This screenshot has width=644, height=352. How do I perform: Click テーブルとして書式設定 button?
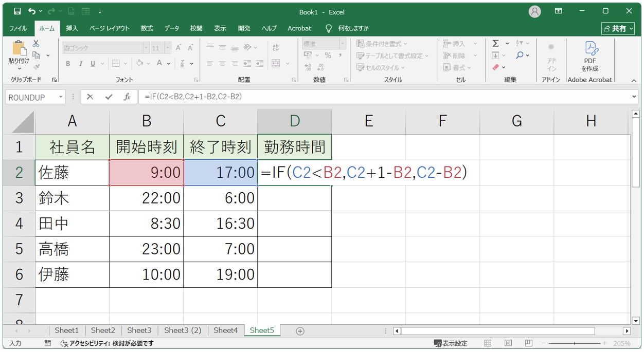click(392, 55)
